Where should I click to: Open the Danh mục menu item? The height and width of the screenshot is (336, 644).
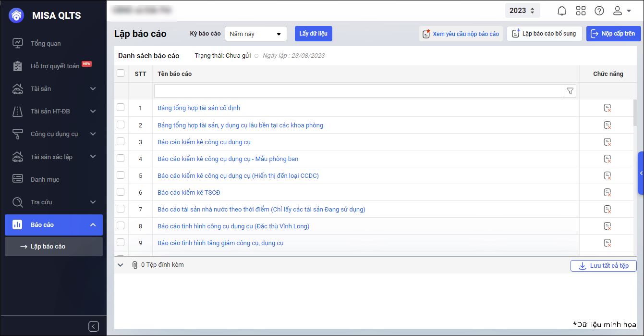(x=45, y=179)
